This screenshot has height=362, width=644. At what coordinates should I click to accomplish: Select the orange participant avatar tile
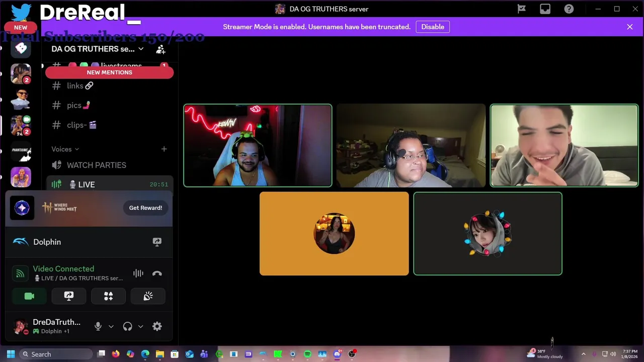[334, 233]
